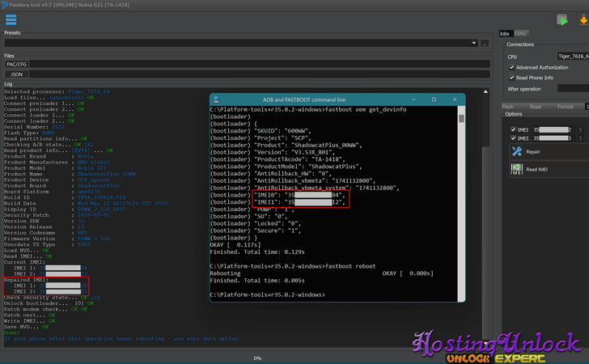
Task: Toggle the Advanced Authorization checkbox
Action: [512, 67]
